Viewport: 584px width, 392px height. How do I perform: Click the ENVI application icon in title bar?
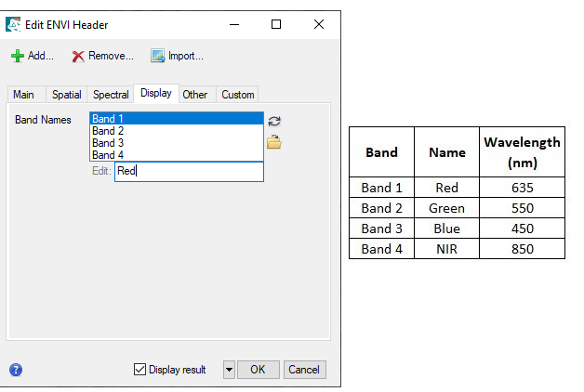point(13,24)
